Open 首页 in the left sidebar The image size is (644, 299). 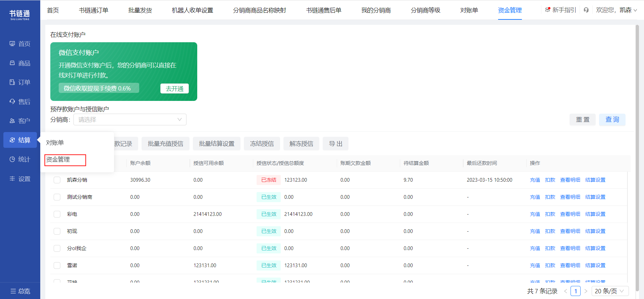[x=20, y=44]
